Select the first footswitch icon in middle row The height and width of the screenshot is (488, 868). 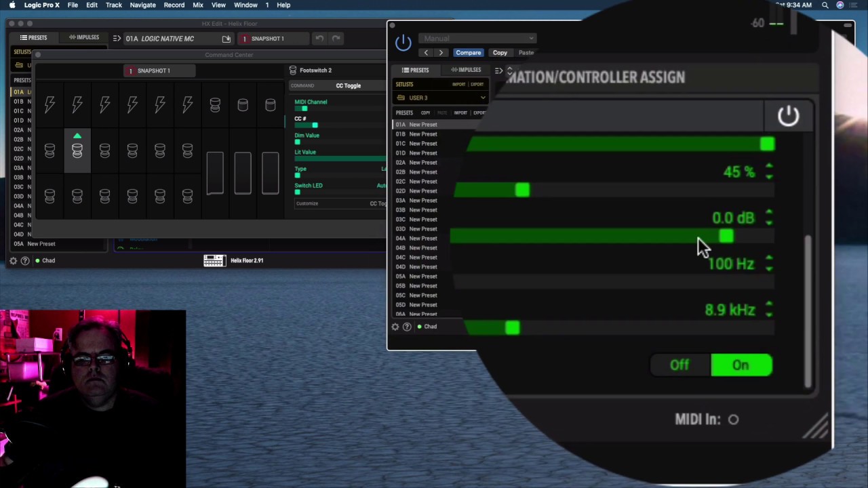pos(50,150)
